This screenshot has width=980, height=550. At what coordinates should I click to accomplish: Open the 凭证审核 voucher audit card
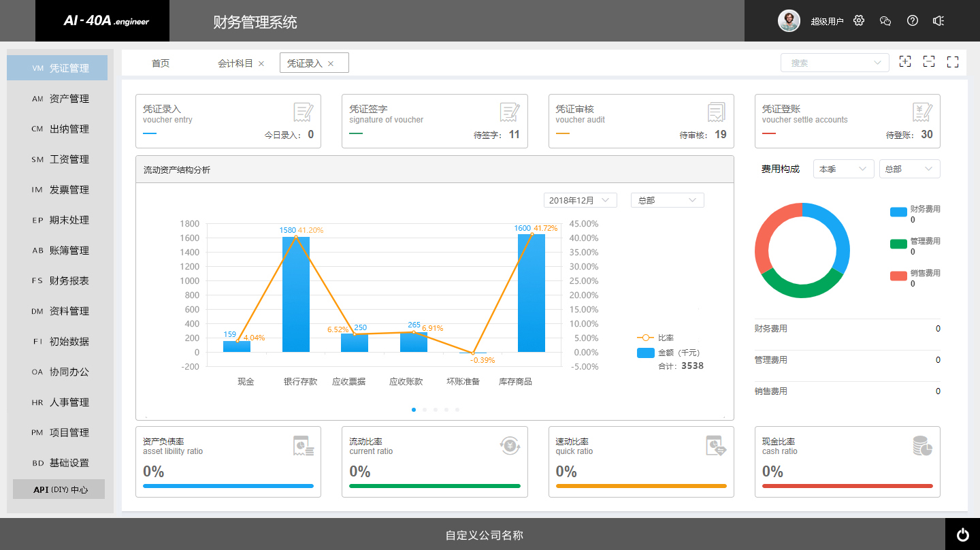pyautogui.click(x=640, y=120)
